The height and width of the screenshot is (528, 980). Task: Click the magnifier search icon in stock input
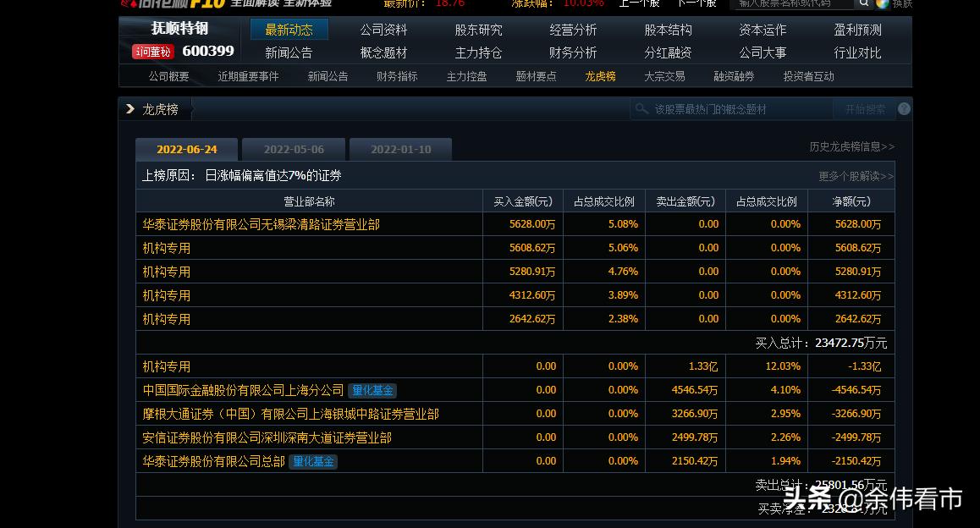[864, 3]
